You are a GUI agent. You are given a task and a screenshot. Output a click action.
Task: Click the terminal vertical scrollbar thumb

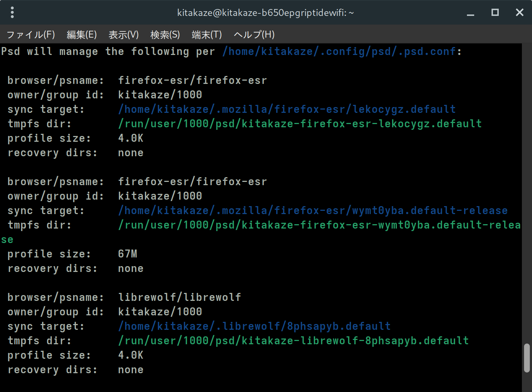(527, 358)
